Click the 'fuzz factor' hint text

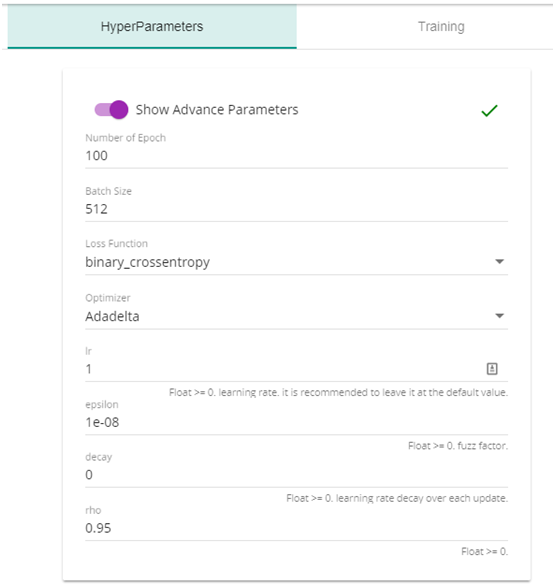coord(482,446)
